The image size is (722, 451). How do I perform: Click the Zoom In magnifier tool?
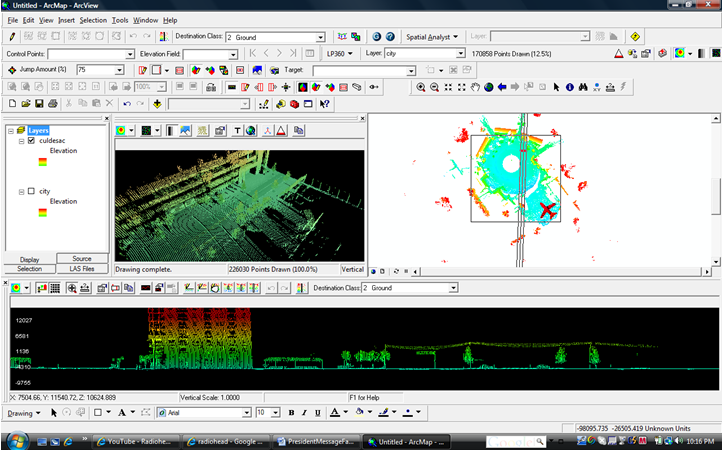pyautogui.click(x=420, y=87)
